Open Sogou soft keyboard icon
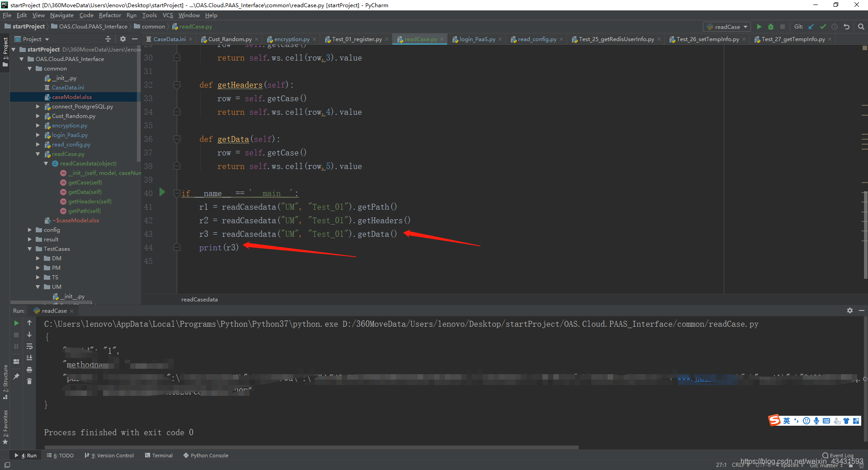 coord(826,421)
